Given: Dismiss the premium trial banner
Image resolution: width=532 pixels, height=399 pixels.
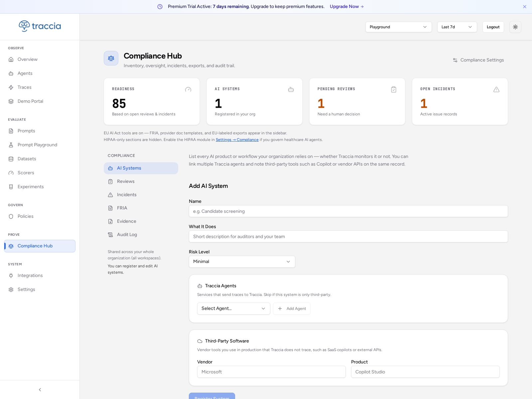Looking at the screenshot, I should pos(525,7).
